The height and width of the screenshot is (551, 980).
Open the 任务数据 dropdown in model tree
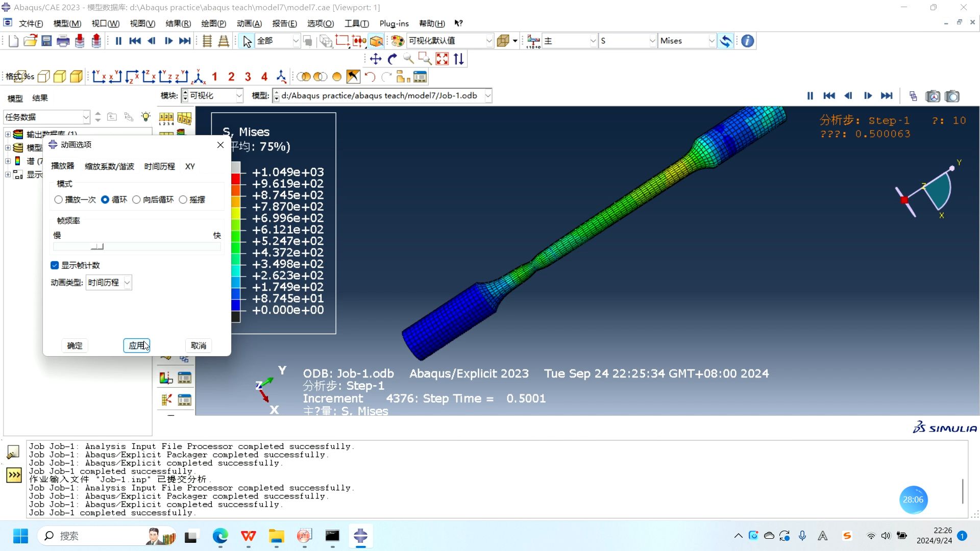47,117
